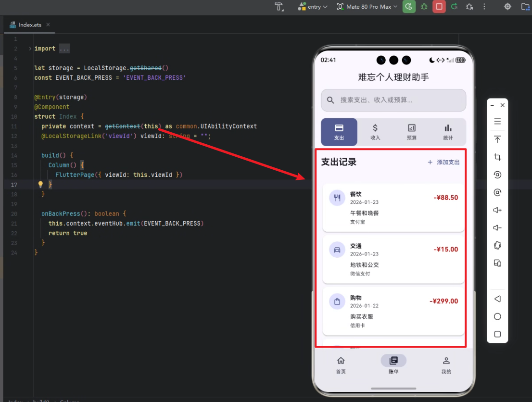Image resolution: width=532 pixels, height=402 pixels.
Task: Close the emulator control panel
Action: point(503,105)
